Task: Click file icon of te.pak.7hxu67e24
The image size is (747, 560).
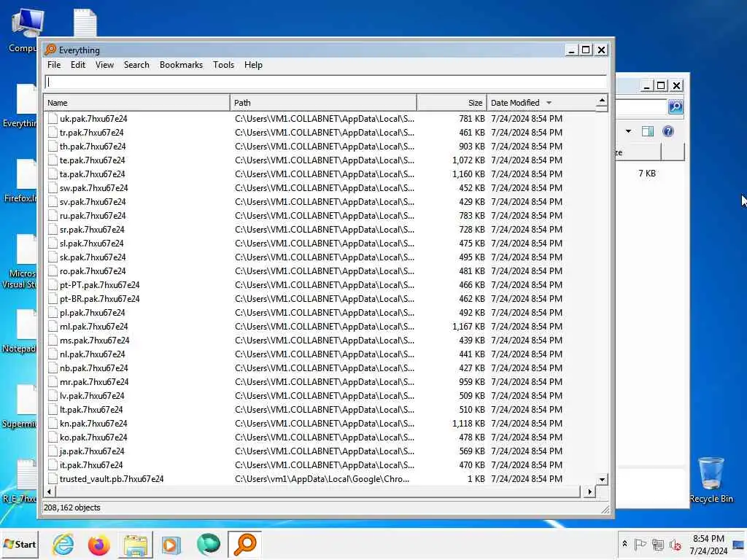Action: coord(53,160)
